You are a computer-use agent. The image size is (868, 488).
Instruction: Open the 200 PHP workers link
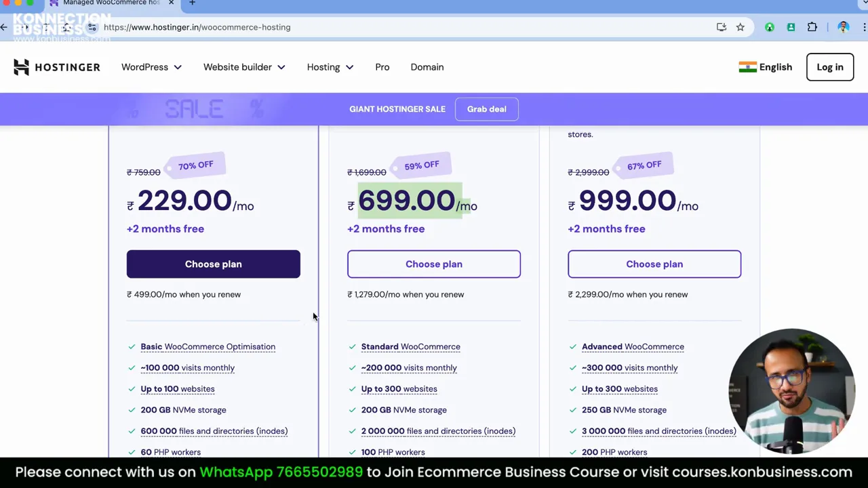tap(614, 452)
